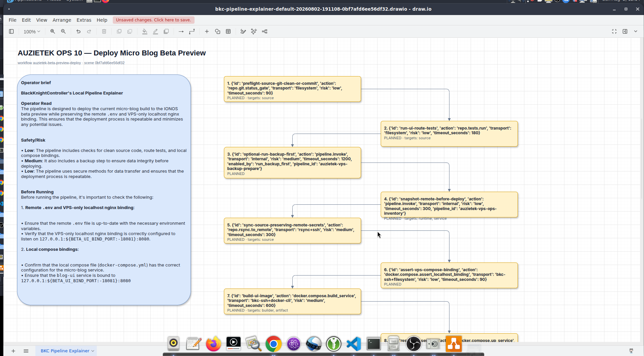Toggle fullscreen mode icon

point(614,31)
